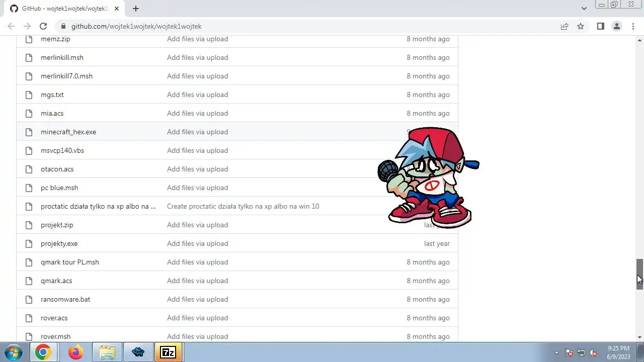Image resolution: width=644 pixels, height=362 pixels.
Task: Open the merlinkill.msh file
Action: pos(62,57)
